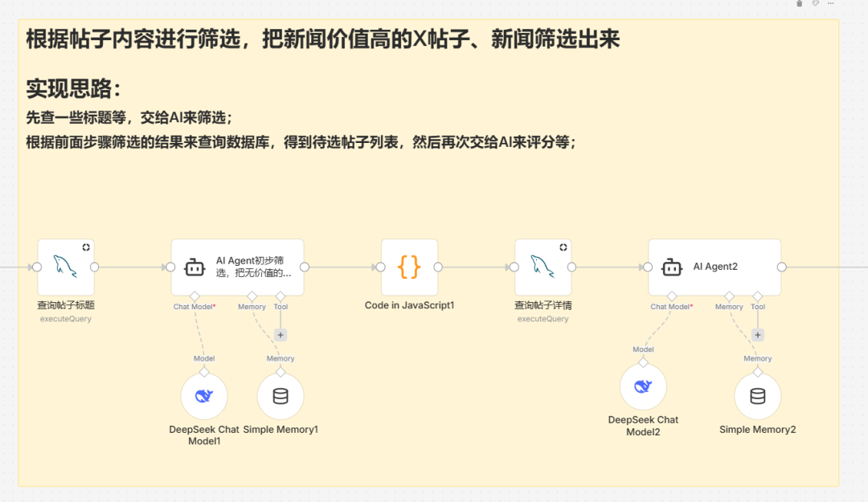Screen dimensions: 868x502
Task: Open the sticky note ellipsis options menu
Action: tap(830, 3)
